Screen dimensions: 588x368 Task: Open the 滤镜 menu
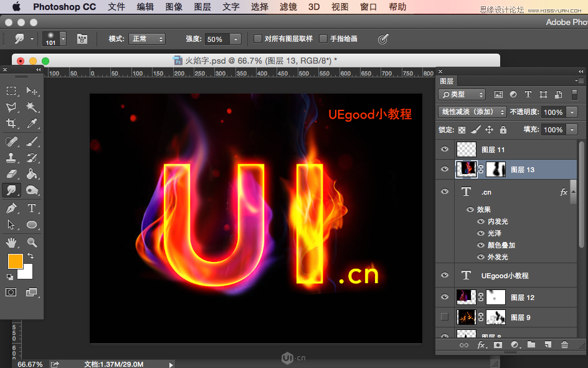point(288,7)
